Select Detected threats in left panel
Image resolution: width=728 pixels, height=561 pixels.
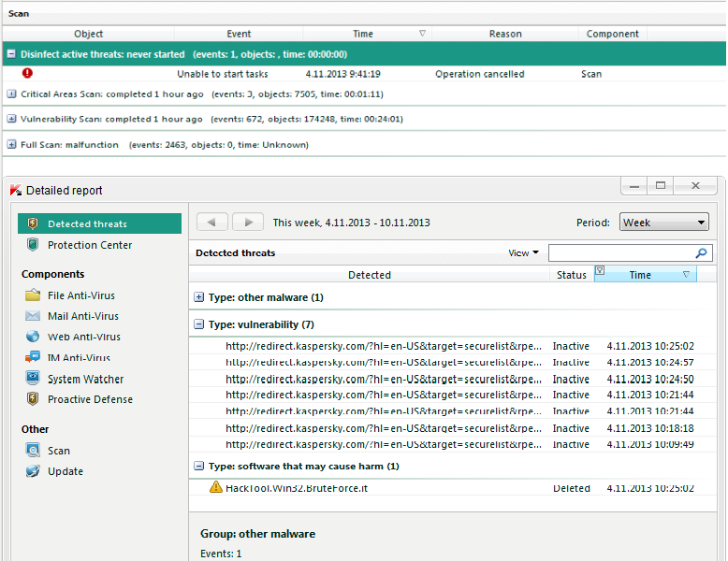click(x=87, y=224)
